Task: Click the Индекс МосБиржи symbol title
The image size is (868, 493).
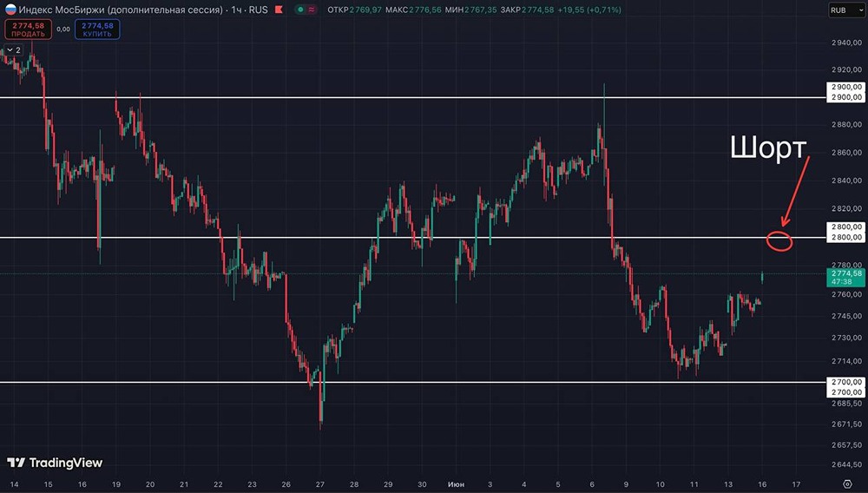Action: click(121, 10)
